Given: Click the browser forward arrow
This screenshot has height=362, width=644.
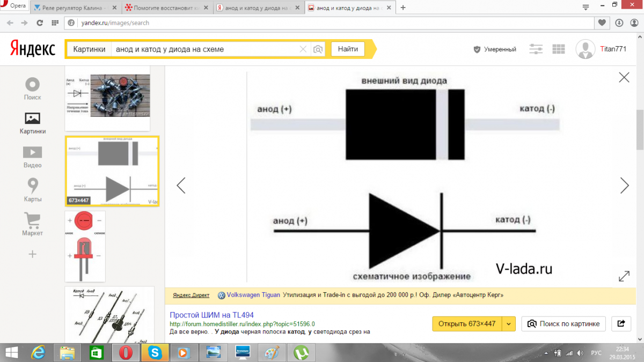Looking at the screenshot, I should pos(24,23).
